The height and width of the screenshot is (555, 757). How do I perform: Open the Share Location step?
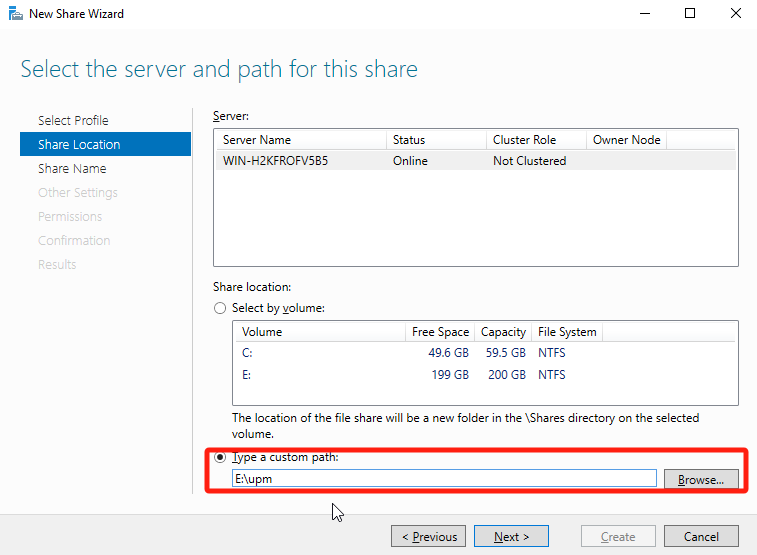coord(79,145)
